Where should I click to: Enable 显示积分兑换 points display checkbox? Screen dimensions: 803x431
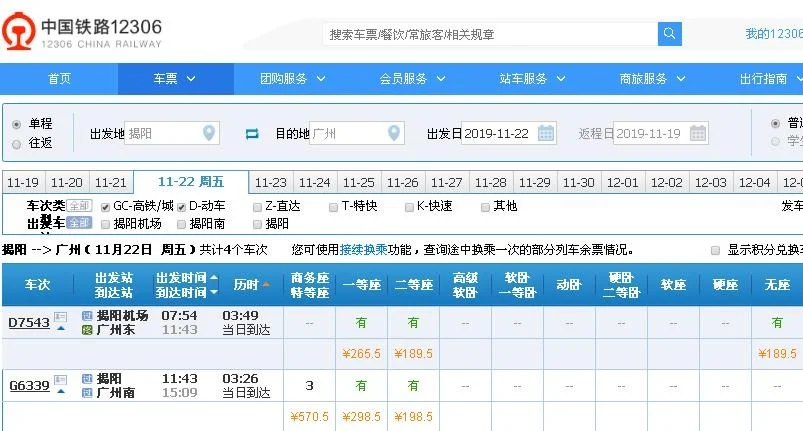pos(715,250)
